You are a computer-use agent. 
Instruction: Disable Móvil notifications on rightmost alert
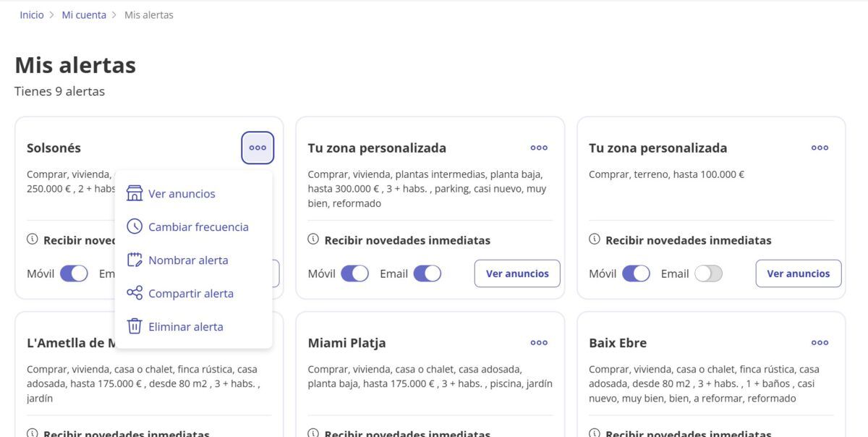click(x=637, y=273)
